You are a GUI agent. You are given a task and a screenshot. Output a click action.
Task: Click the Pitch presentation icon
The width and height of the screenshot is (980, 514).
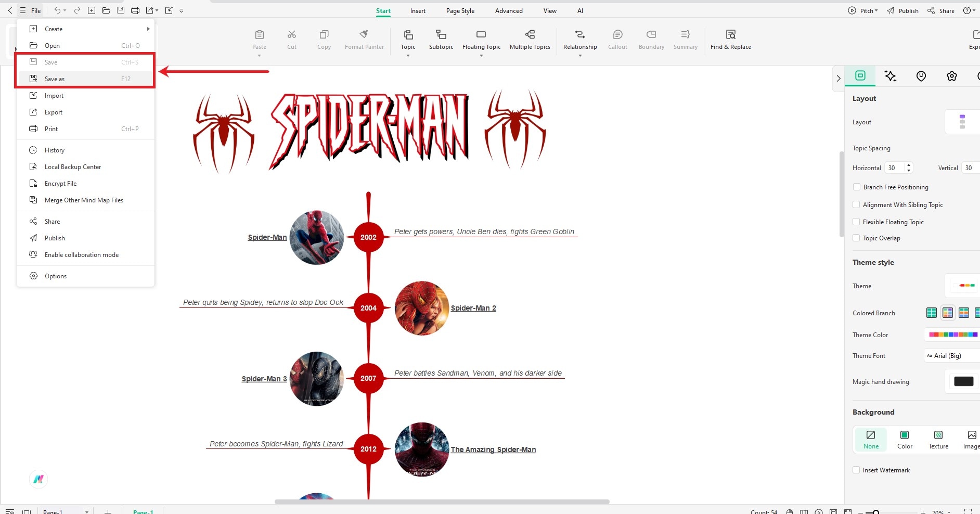pyautogui.click(x=852, y=10)
